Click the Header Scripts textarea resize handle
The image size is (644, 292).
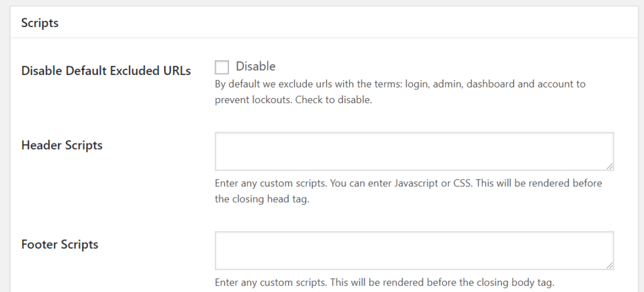[609, 166]
